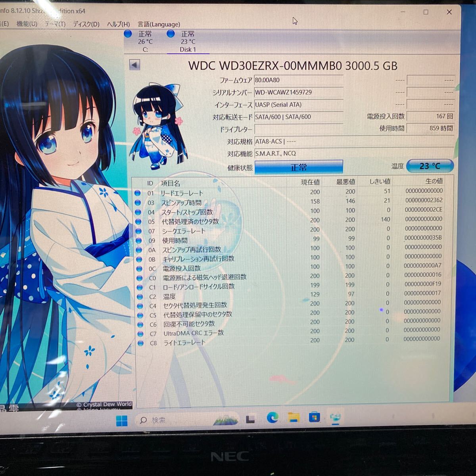The image size is (476, 476).
Task: Select the UltraDMA CRC エラー数 attribute name
Action: 194,333
